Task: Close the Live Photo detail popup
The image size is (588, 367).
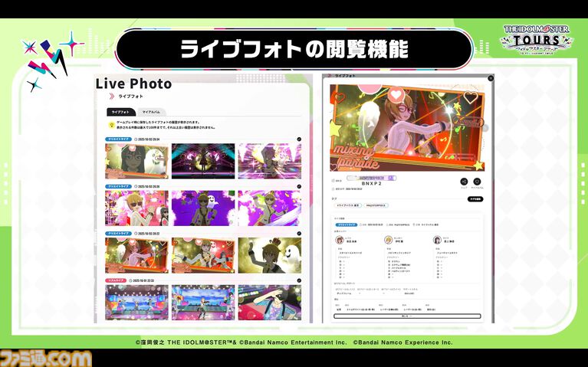Action: (491, 78)
